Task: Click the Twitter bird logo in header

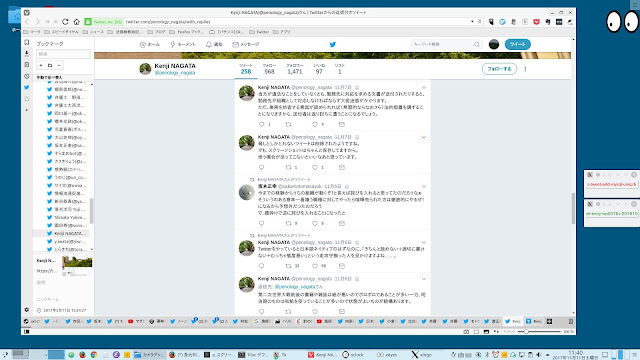Action: (333, 44)
